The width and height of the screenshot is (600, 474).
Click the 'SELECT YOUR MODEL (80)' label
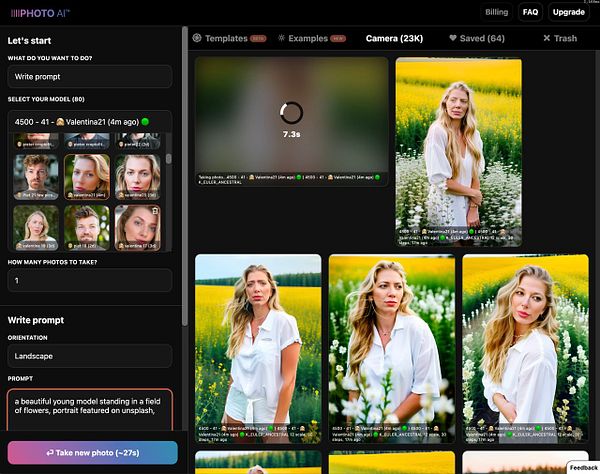coord(46,99)
